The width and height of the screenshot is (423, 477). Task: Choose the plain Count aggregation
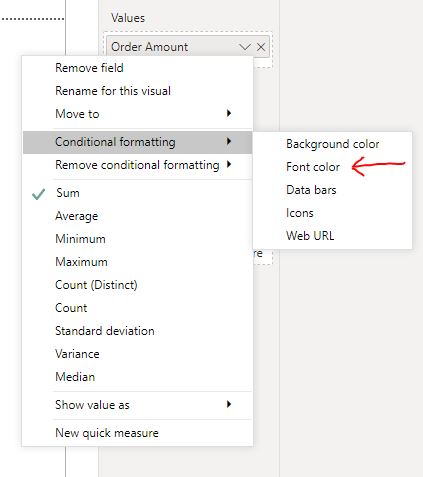pos(137,308)
